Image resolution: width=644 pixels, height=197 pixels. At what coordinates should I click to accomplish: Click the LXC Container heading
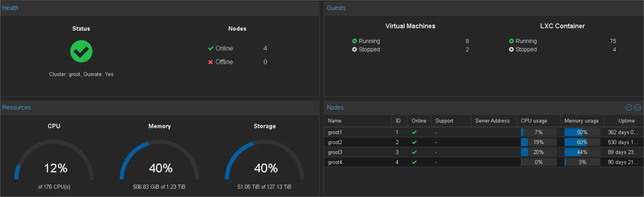pos(562,26)
